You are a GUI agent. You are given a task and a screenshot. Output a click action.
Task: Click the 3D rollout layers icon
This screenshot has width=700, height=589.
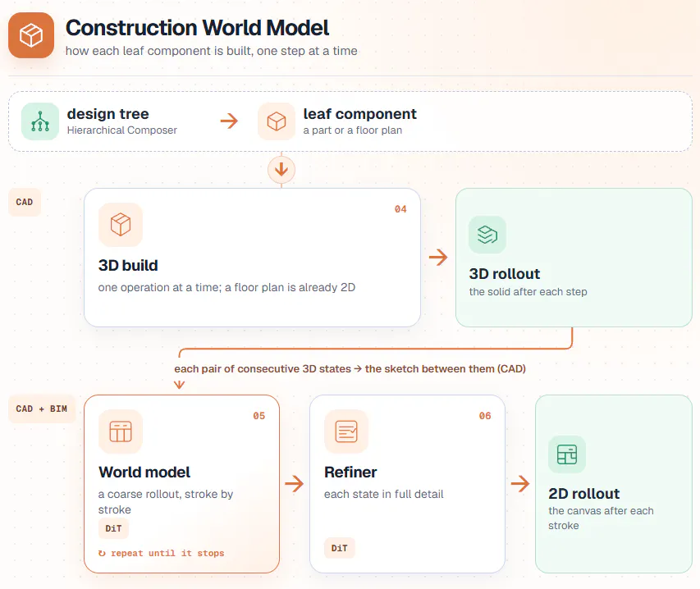487,235
